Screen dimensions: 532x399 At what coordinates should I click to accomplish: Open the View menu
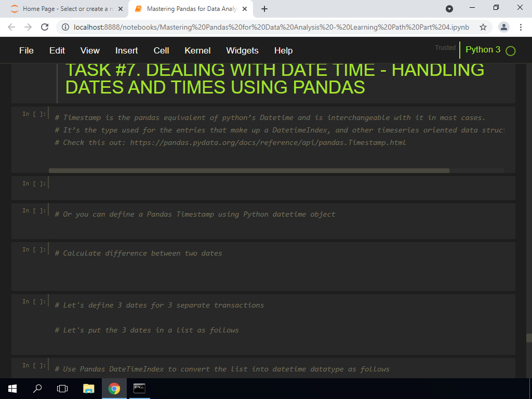point(90,50)
